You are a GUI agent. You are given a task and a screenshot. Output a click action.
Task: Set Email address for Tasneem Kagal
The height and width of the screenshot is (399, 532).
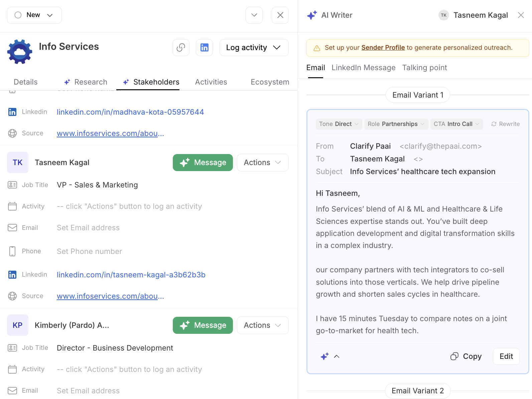click(x=88, y=228)
